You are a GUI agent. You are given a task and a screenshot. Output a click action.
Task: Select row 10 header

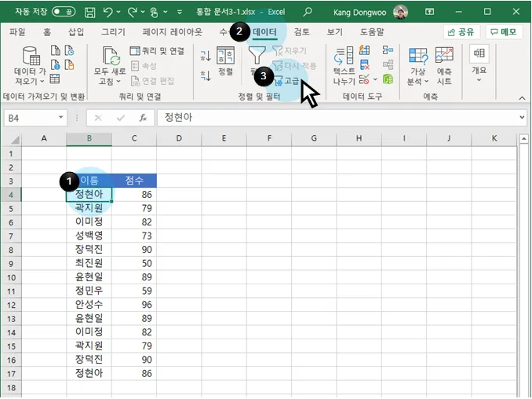click(x=11, y=277)
